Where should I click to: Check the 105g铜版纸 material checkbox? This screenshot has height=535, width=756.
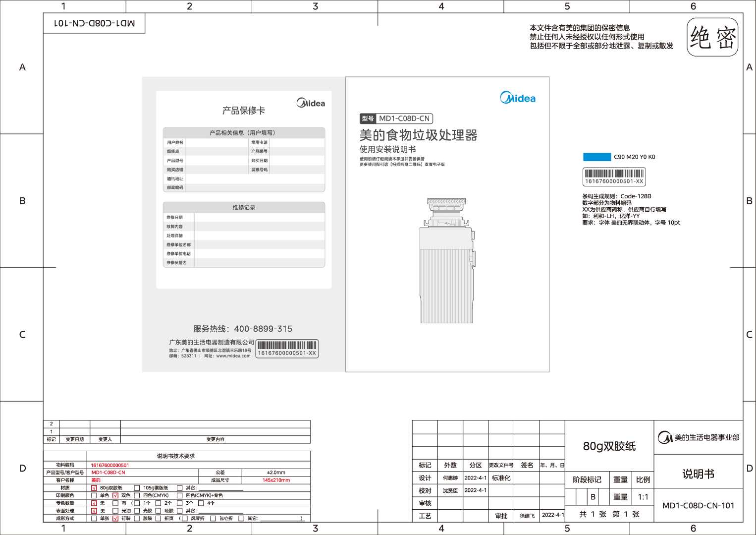point(137,488)
